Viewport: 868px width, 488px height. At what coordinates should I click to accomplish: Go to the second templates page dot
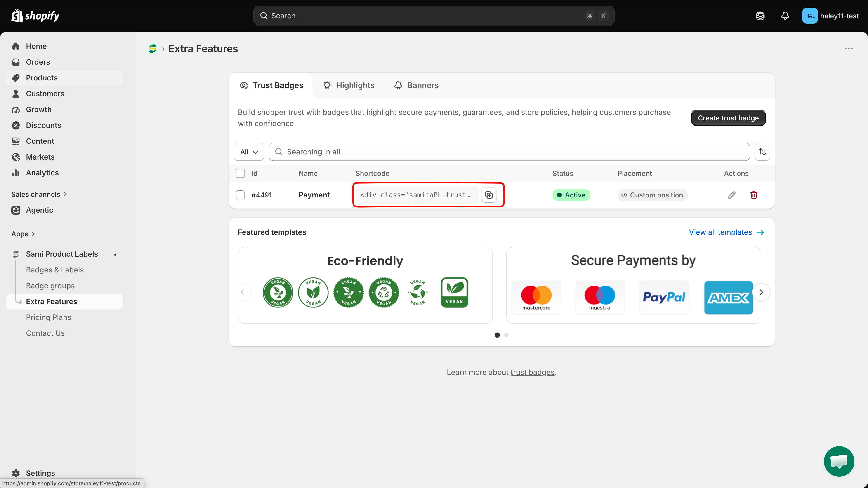point(506,335)
